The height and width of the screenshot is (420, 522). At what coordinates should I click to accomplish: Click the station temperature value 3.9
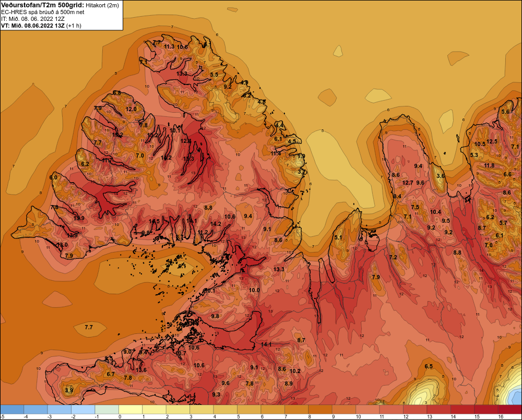[69, 390]
